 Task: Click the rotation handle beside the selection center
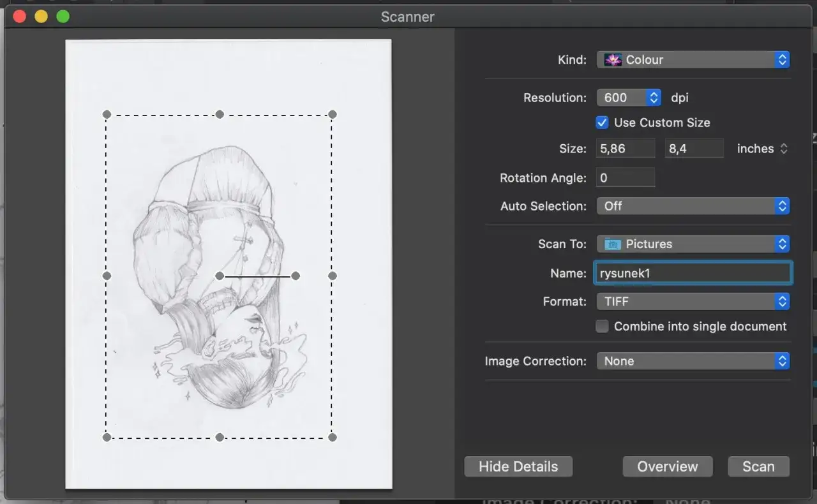point(296,276)
